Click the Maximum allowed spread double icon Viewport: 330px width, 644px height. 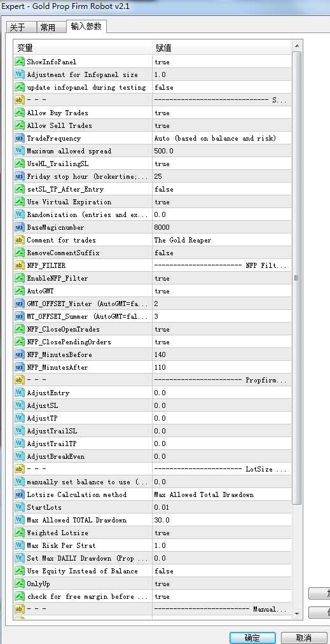pyautogui.click(x=20, y=151)
